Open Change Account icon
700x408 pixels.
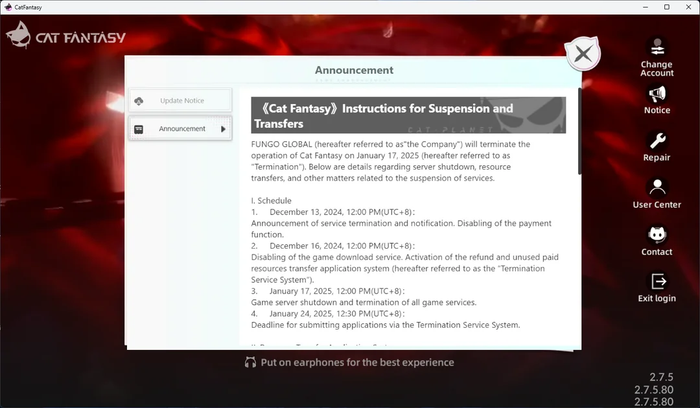[657, 47]
